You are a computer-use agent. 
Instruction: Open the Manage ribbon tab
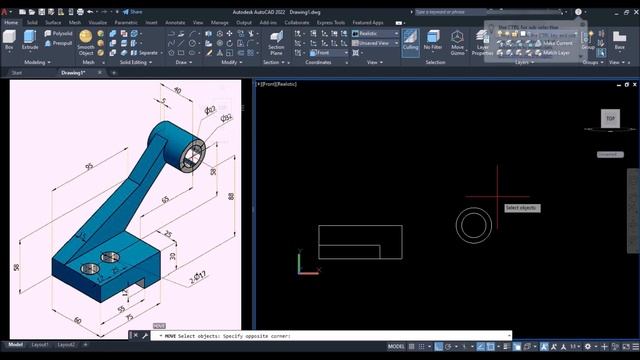coord(220,22)
